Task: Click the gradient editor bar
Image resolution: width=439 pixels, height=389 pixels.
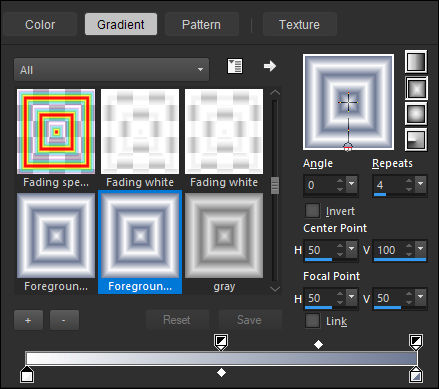Action: 221,358
